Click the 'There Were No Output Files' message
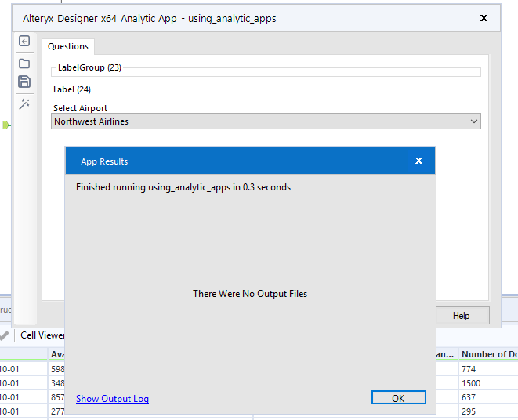This screenshot has width=518, height=420. [250, 294]
